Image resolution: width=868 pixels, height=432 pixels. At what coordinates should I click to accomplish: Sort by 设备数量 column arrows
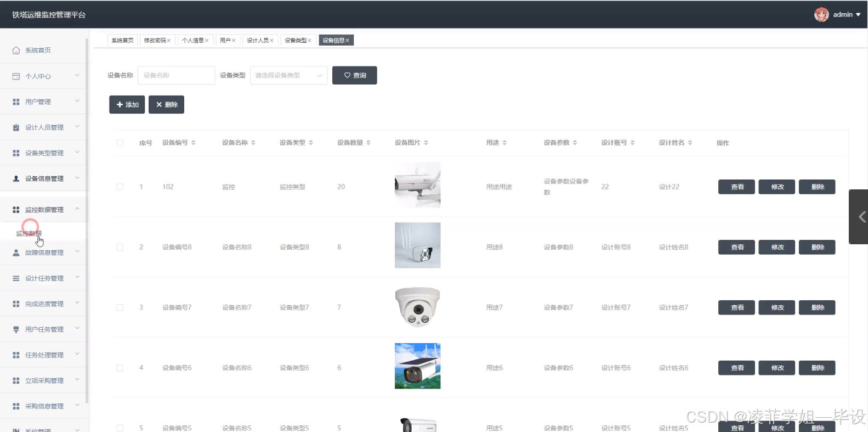pyautogui.click(x=368, y=143)
